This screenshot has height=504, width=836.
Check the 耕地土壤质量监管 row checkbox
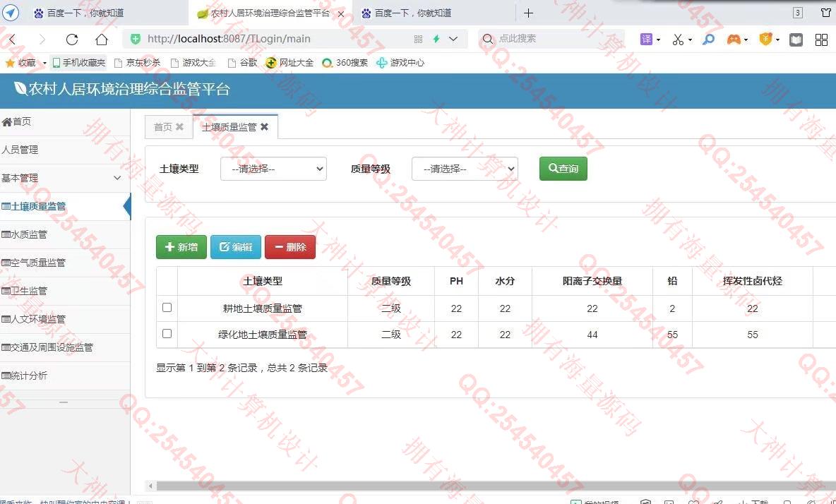(167, 307)
